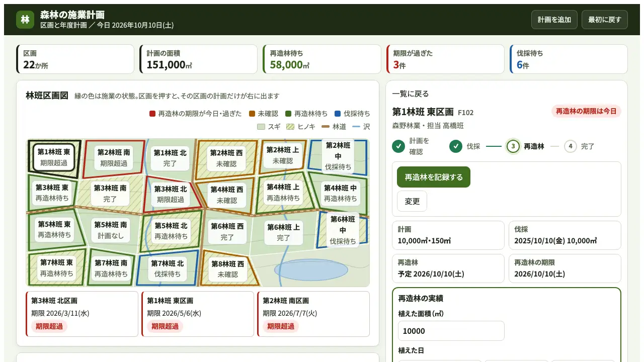
Task: Choose 第1林班 北 parcel marked 完了 on map
Action: [x=170, y=158]
